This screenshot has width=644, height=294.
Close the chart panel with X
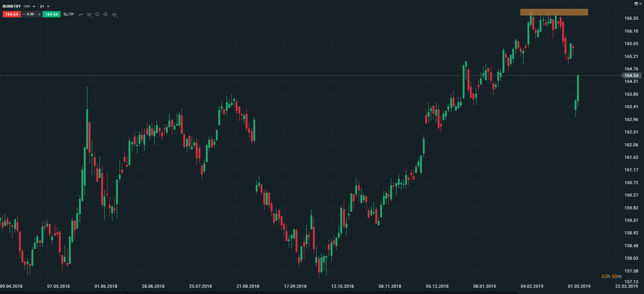641,3
